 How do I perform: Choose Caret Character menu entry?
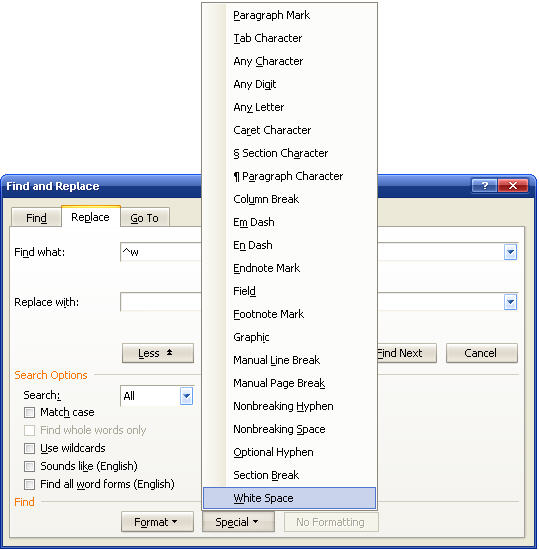[289, 130]
